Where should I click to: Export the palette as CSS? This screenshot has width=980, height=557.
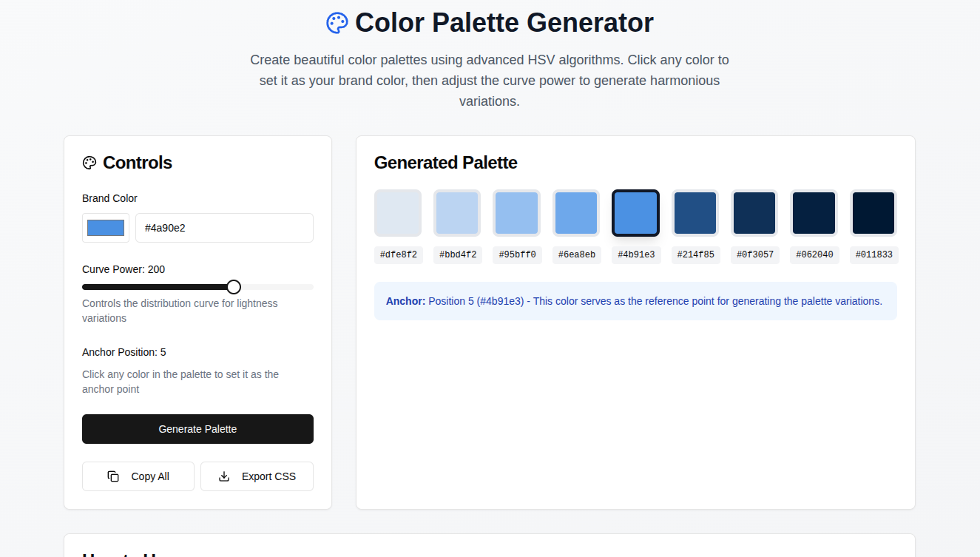[x=257, y=476]
